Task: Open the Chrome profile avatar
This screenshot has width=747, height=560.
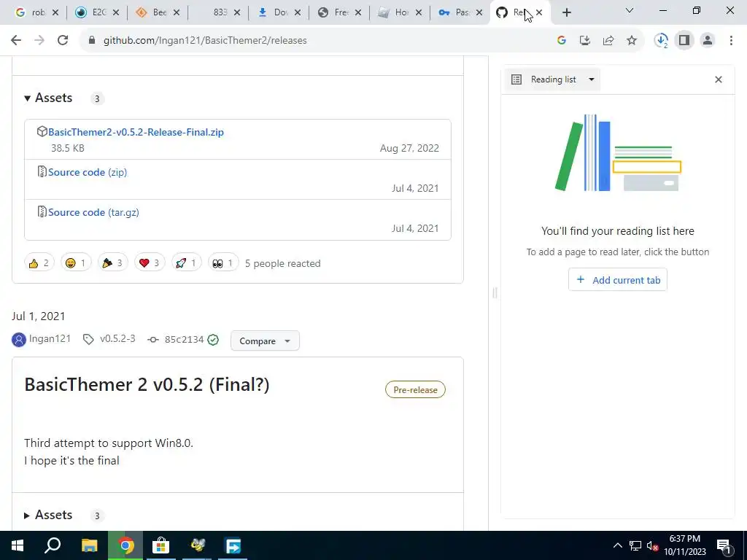Action: point(708,41)
